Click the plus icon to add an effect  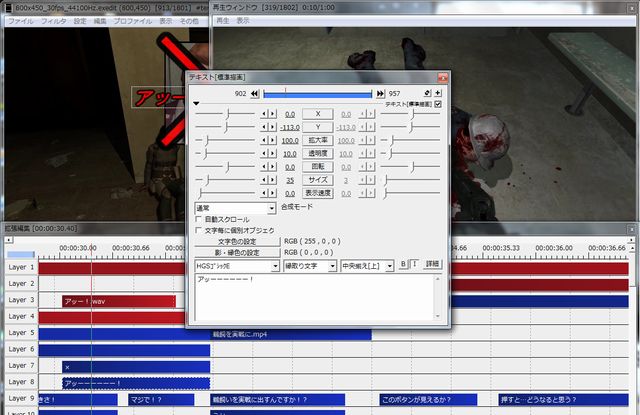click(x=438, y=93)
